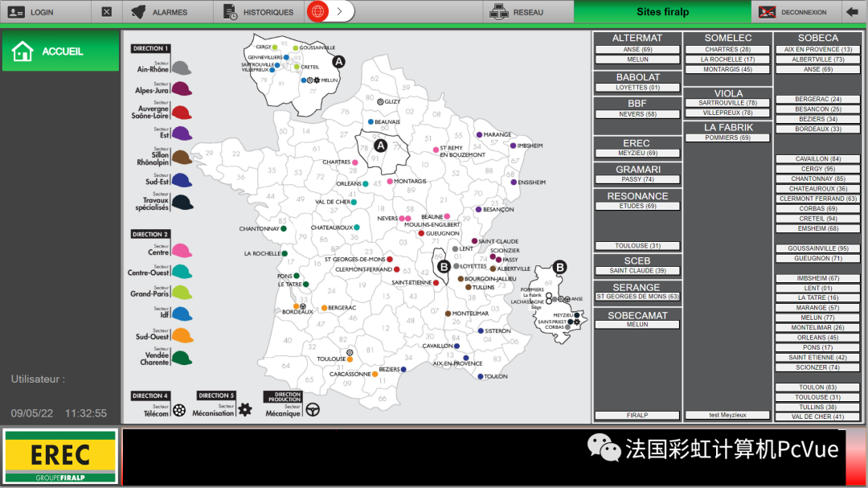Open the CLERMONT FERRAND (63) site button
The height and width of the screenshot is (488, 868).
coord(817,199)
